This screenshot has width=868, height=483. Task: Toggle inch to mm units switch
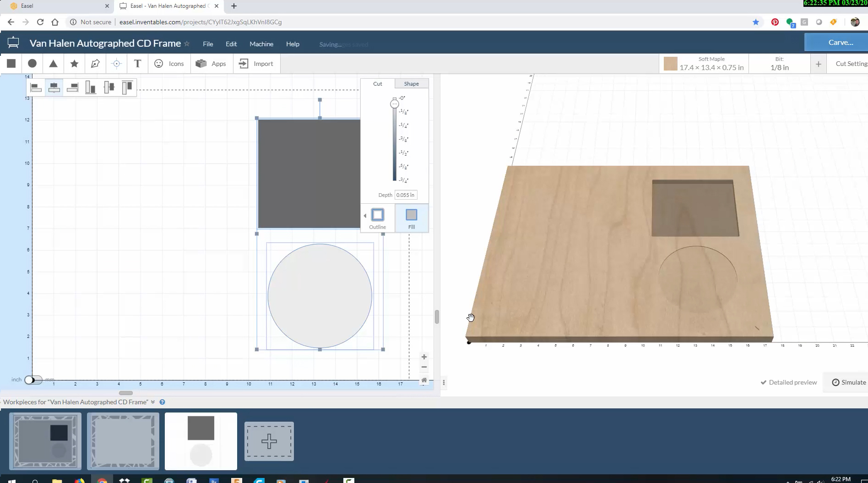(x=33, y=380)
